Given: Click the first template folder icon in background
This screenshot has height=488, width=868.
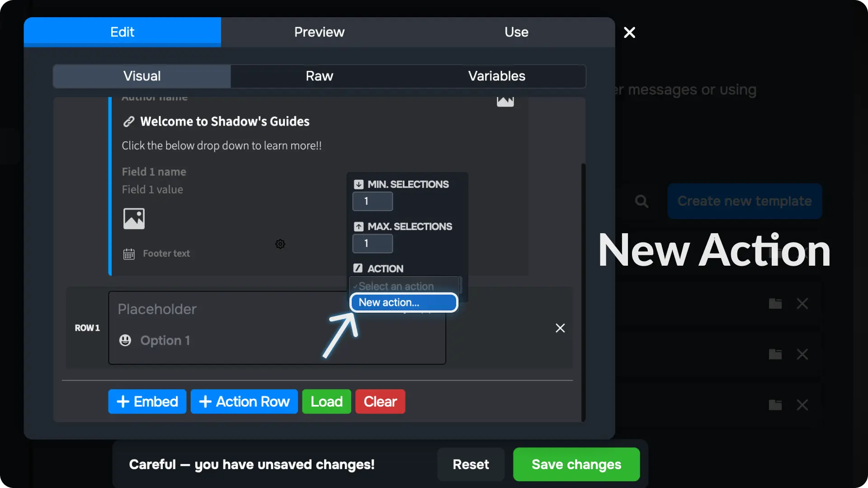Looking at the screenshot, I should coord(775,304).
